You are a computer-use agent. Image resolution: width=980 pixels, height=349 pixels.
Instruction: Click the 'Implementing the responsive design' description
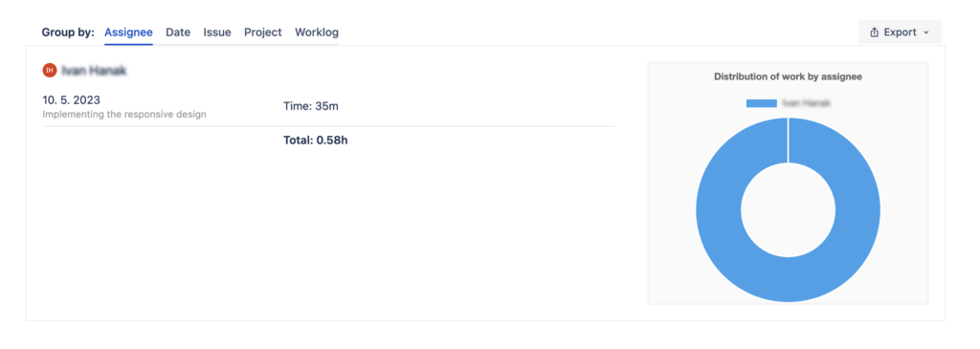tap(124, 115)
